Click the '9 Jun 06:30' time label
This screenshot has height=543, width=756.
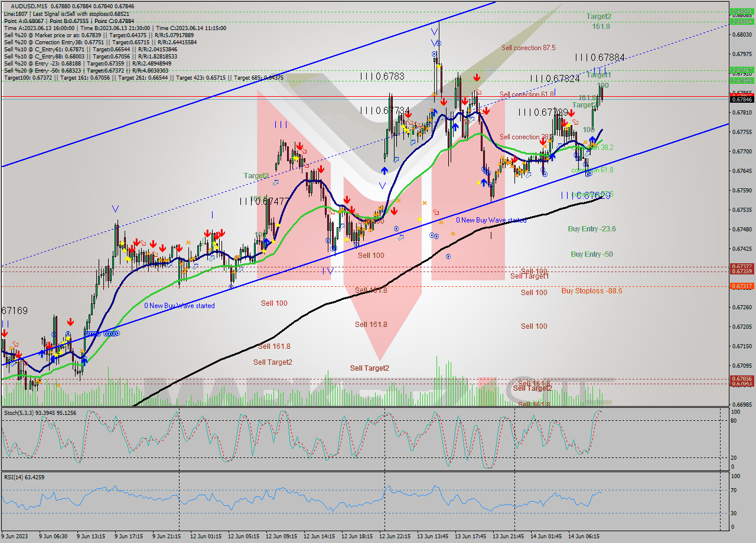(x=53, y=537)
